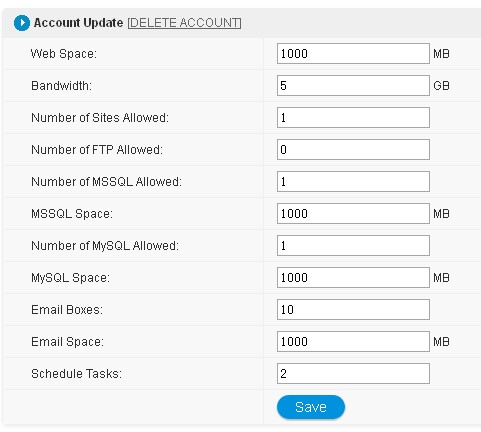The image size is (481, 432).
Task: Click the GB unit next to Bandwidth
Action: (441, 86)
